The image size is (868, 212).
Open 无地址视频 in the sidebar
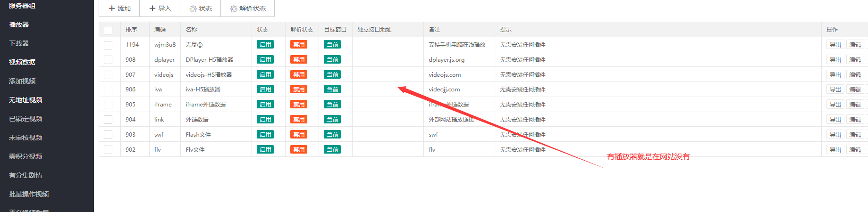coord(25,100)
